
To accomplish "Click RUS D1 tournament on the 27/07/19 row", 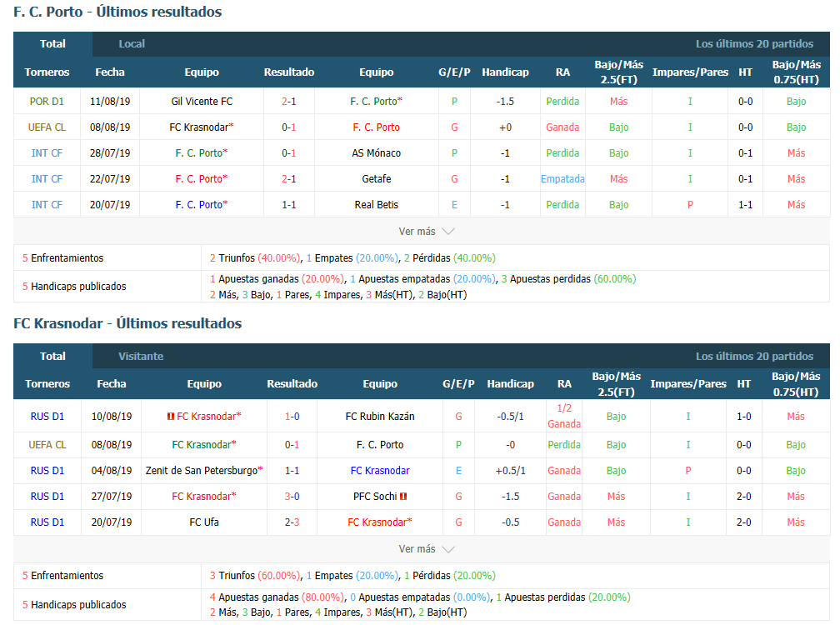I will [x=47, y=497].
